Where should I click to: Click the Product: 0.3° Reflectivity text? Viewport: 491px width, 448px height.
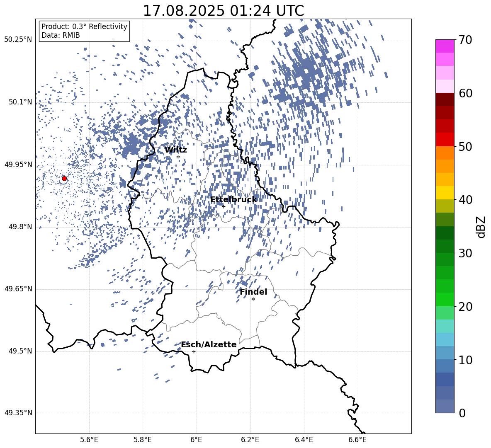[x=84, y=26]
